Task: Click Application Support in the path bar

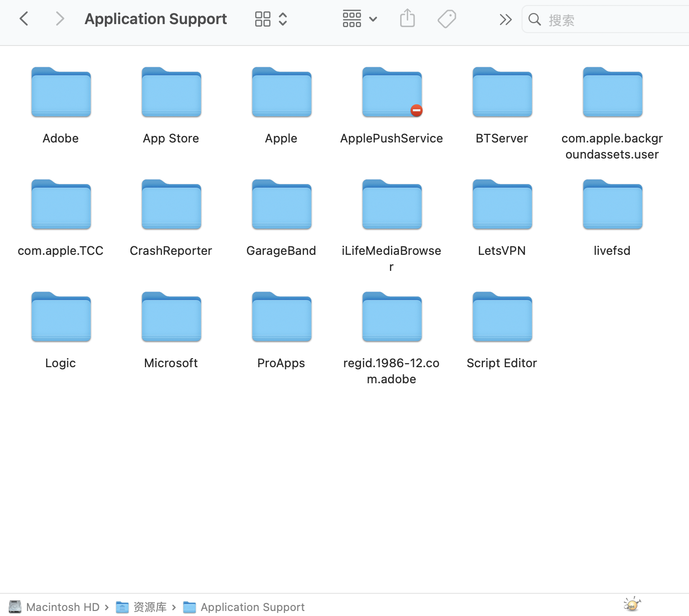Action: pyautogui.click(x=252, y=607)
